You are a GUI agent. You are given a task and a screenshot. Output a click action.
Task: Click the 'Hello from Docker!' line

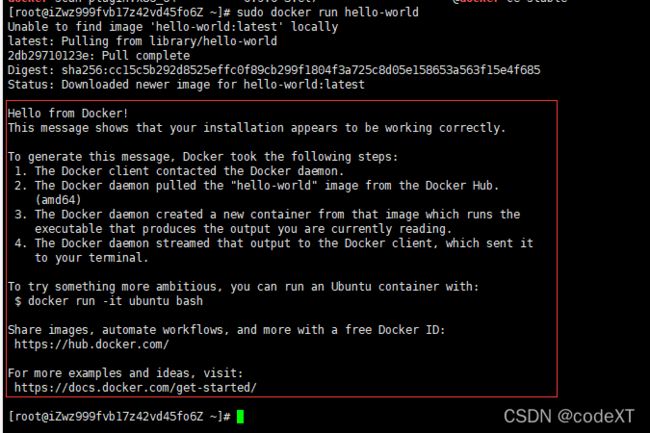pyautogui.click(x=68, y=114)
